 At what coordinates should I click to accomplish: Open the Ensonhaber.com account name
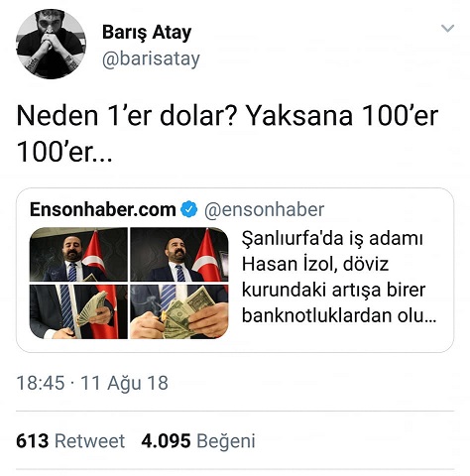103,209
